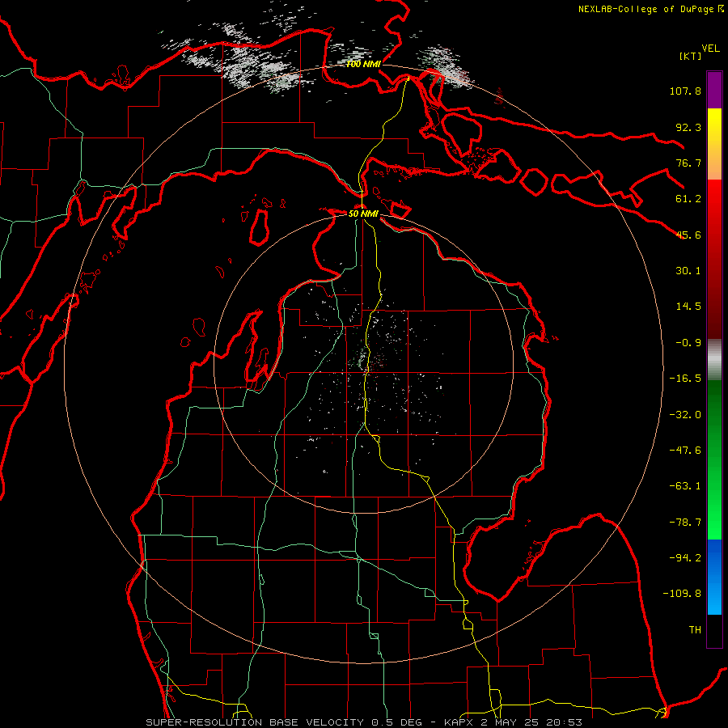Click the Super-Resolution Base Velocity caption

pos(364,722)
